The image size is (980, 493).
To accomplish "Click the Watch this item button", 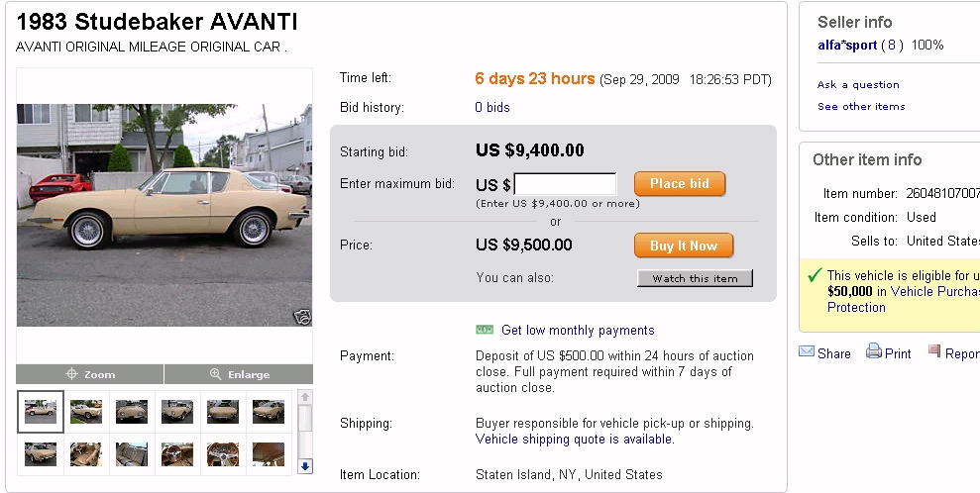I will tap(695, 278).
